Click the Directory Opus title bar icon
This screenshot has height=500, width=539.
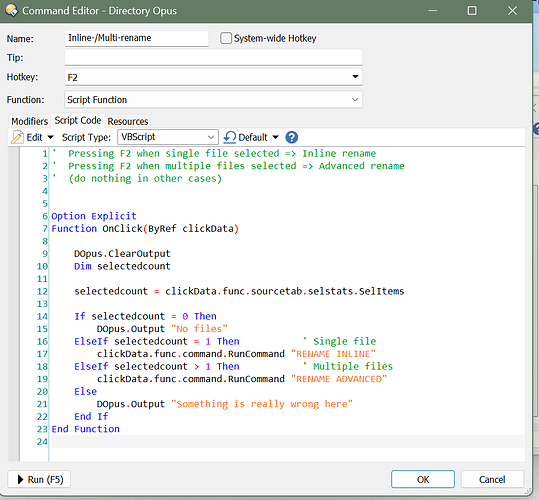coord(12,10)
